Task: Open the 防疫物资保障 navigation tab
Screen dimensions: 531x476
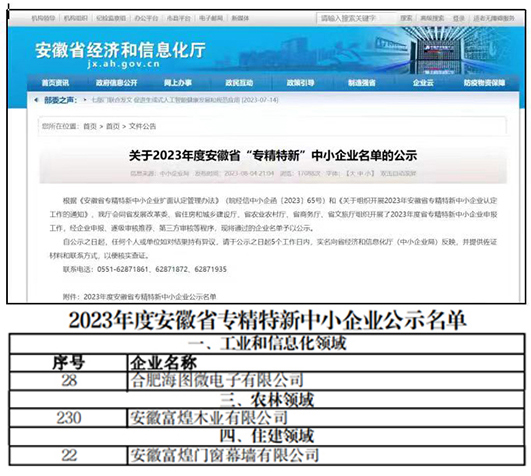Action: [484, 83]
